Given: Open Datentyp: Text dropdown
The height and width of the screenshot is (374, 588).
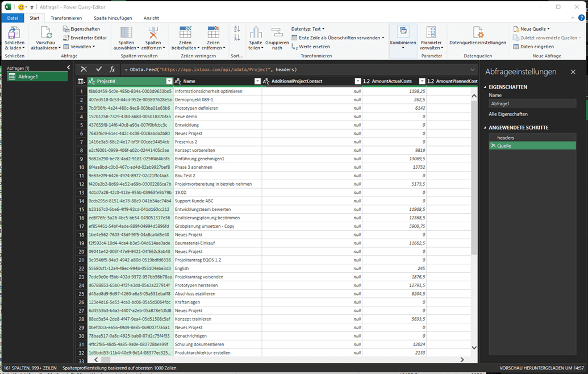Looking at the screenshot, I should [x=308, y=29].
